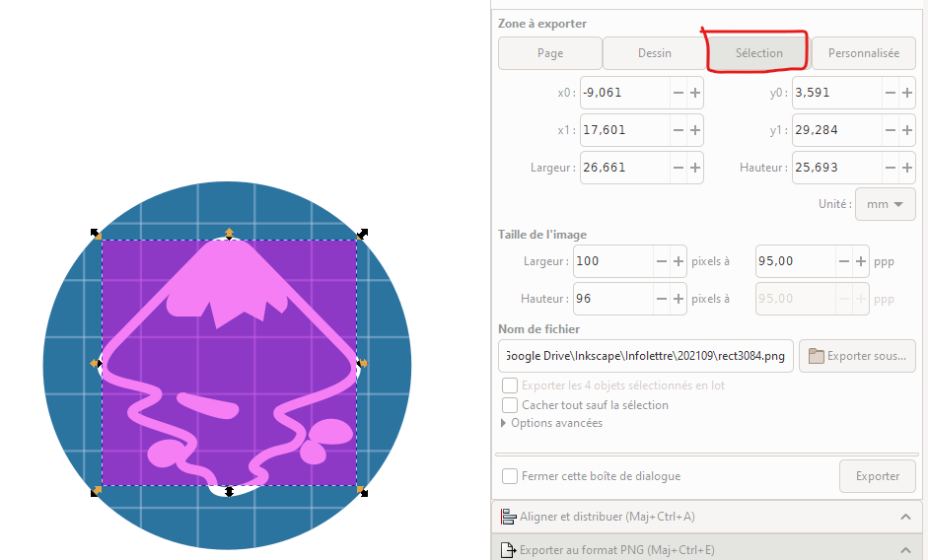
Task: Click the x0 value field
Action: [x=625, y=93]
